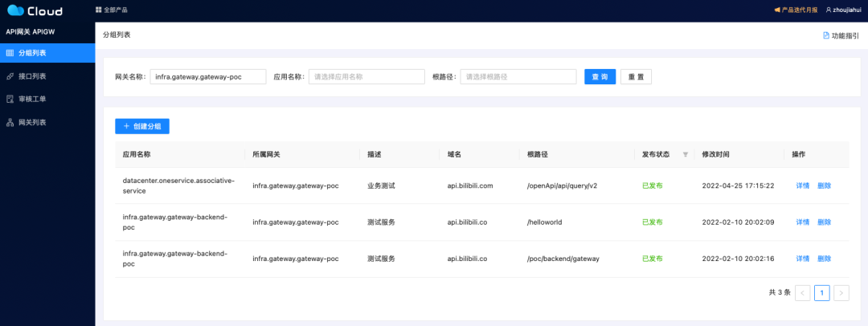Click the 修改时间 column header
Screen dimensions: 868x326
coord(715,154)
